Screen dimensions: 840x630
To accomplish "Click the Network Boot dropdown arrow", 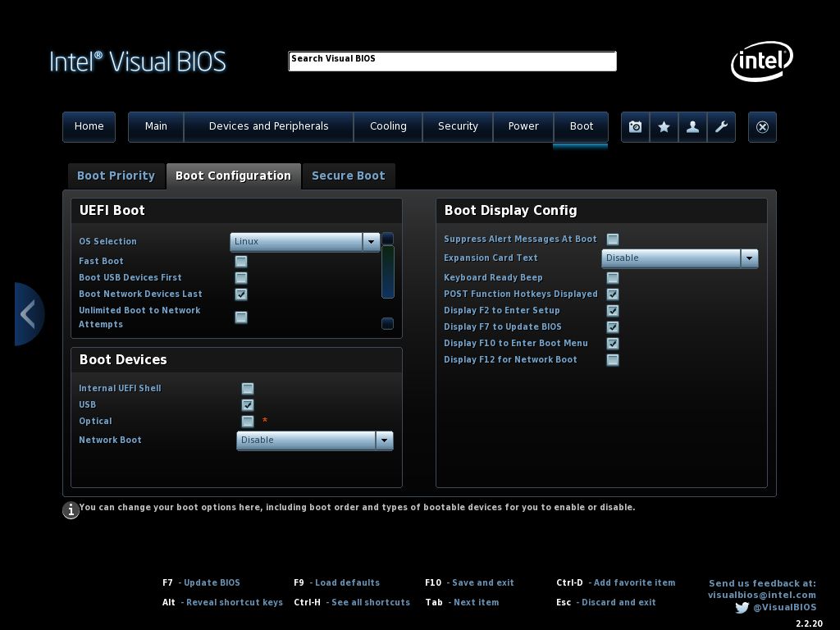I will [x=385, y=441].
